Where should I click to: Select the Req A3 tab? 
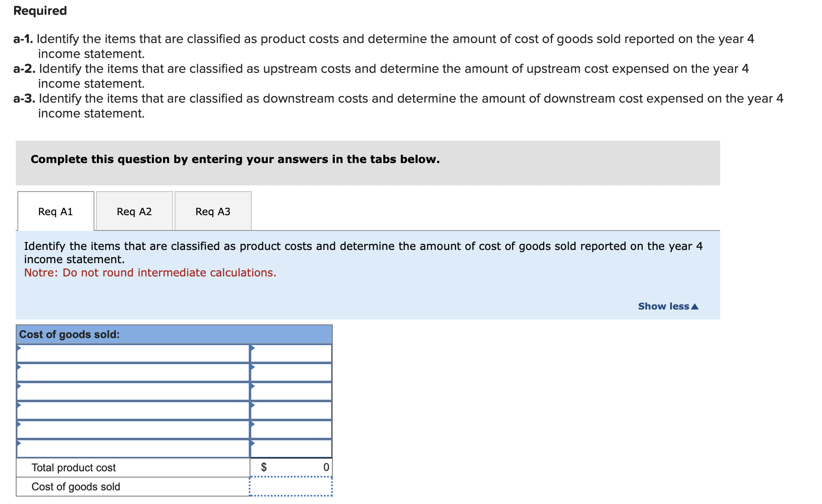tap(213, 211)
